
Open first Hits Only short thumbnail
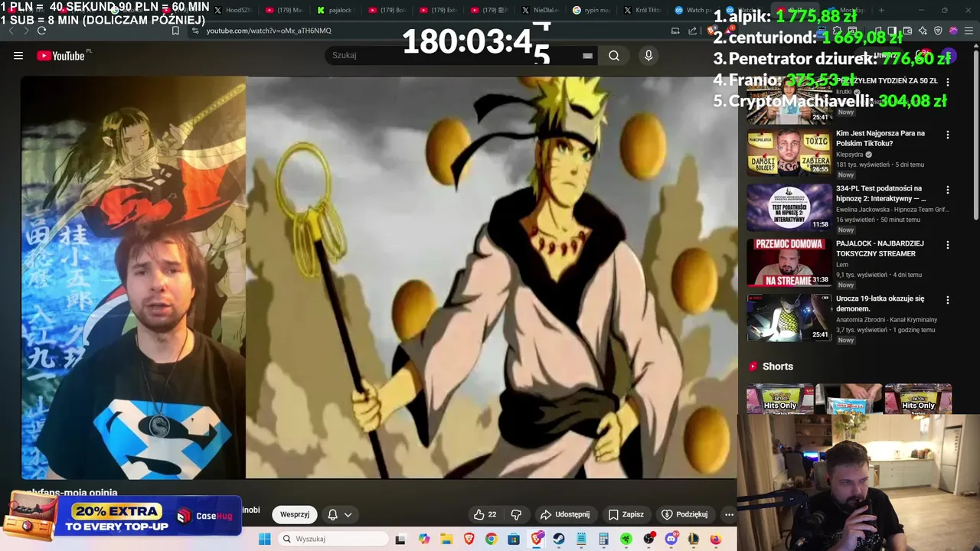(779, 399)
